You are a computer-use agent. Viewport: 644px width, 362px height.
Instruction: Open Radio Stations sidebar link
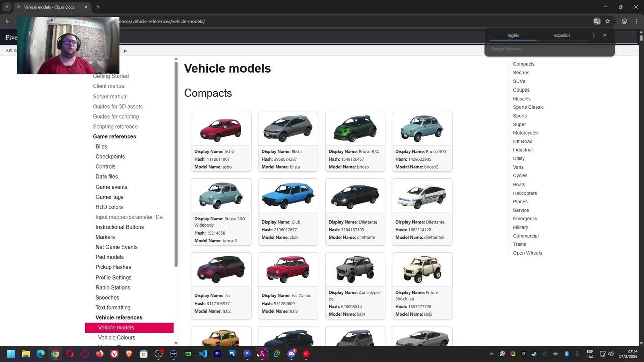(113, 288)
